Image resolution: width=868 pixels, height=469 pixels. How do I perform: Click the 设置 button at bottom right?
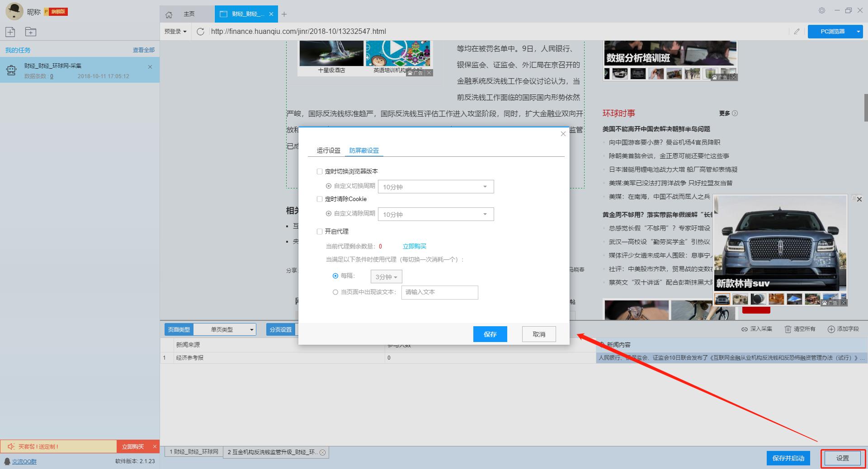point(843,458)
